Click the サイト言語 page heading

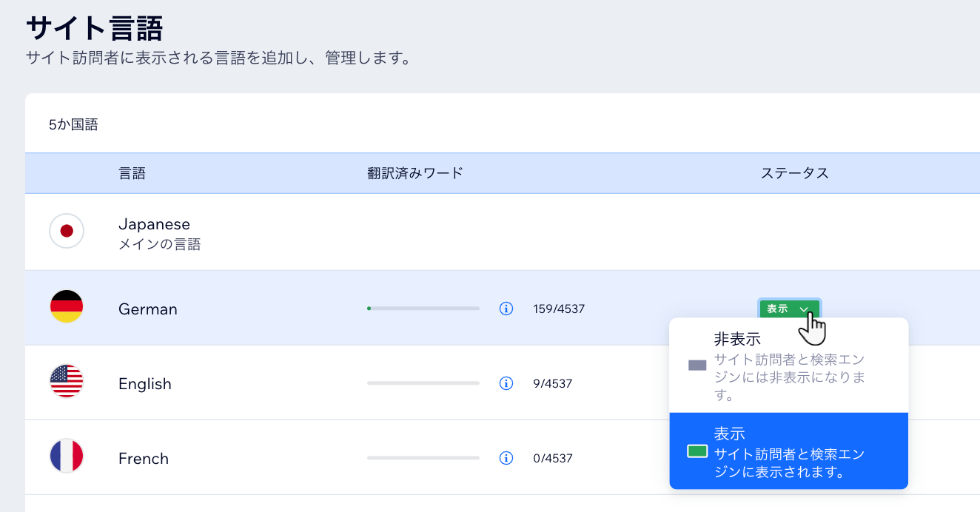point(94,30)
